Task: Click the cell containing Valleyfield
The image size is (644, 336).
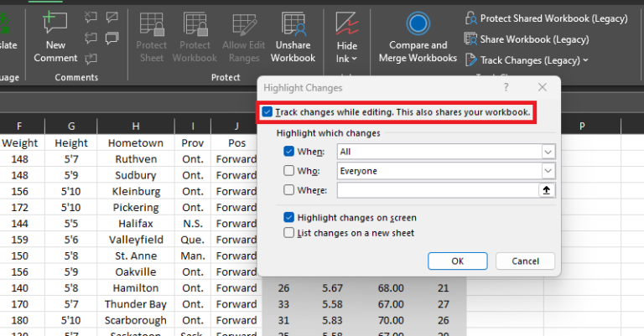Action: pyautogui.click(x=136, y=240)
